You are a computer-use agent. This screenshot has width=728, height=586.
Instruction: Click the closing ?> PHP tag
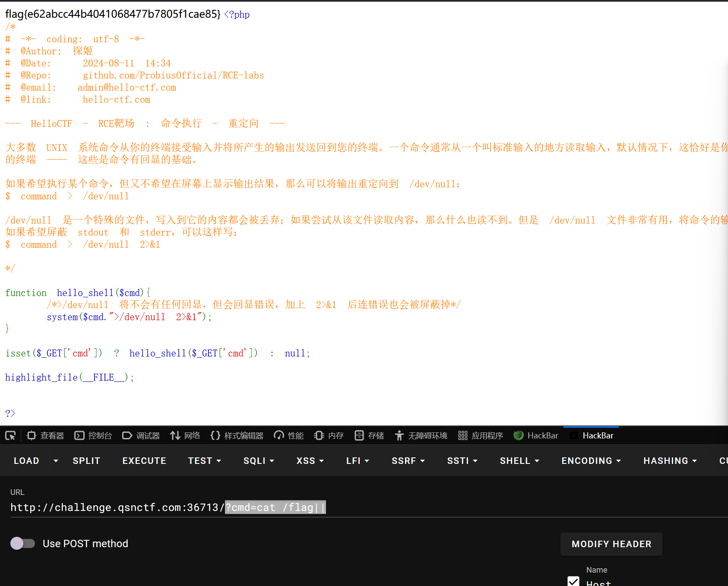pyautogui.click(x=10, y=413)
